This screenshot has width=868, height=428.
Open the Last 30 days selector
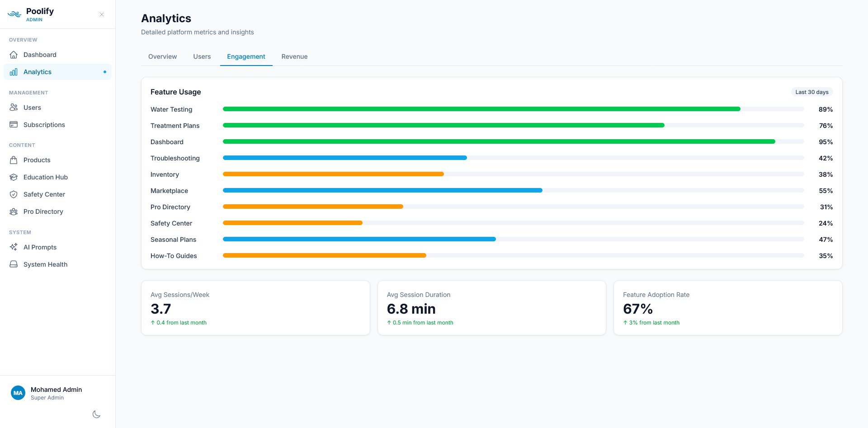tap(812, 92)
